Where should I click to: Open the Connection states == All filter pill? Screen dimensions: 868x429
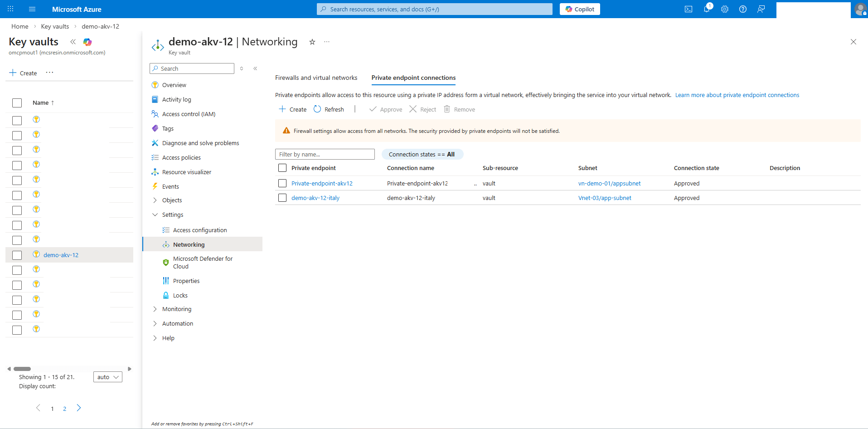pyautogui.click(x=422, y=154)
